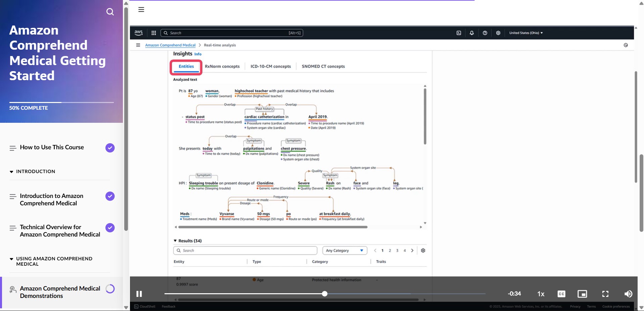Collapse the Introduction section
The width and height of the screenshot is (644, 311).
click(12, 171)
